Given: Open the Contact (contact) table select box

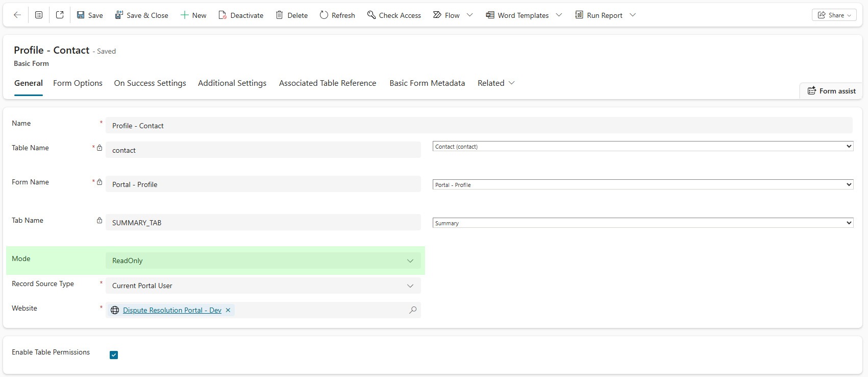Looking at the screenshot, I should click(642, 147).
